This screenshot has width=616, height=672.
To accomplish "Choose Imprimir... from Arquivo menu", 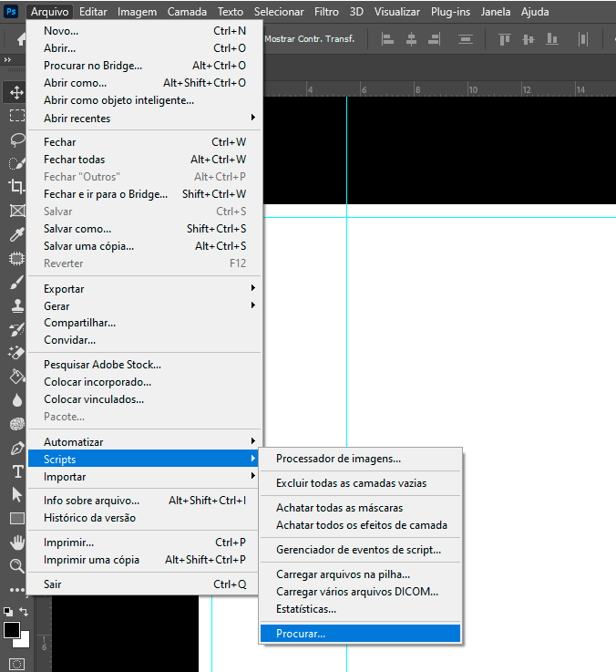I will click(x=144, y=543).
